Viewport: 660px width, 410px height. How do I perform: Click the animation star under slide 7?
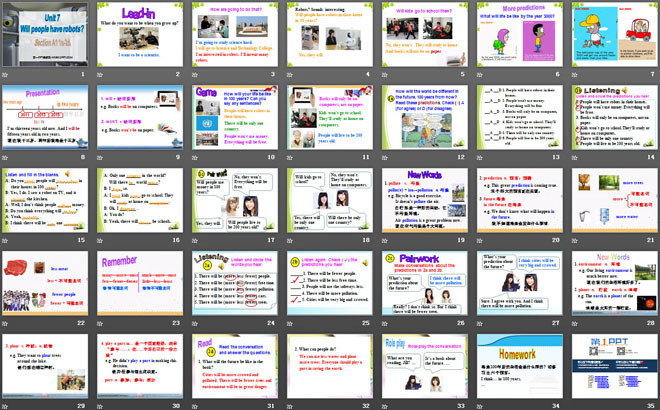pyautogui.click(x=575, y=75)
